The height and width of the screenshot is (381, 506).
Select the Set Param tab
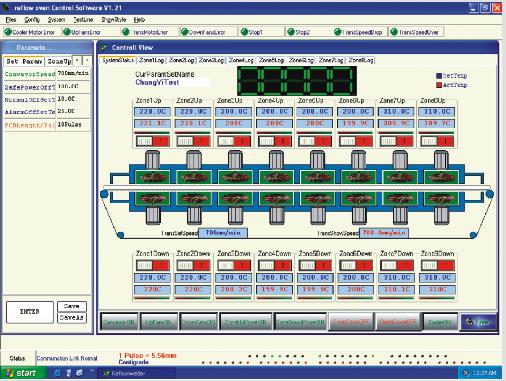point(24,61)
